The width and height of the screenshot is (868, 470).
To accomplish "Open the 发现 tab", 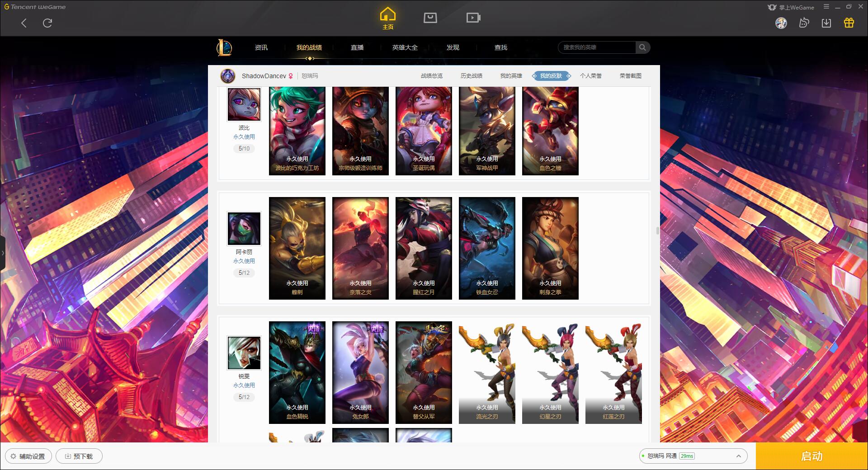I will tap(453, 47).
